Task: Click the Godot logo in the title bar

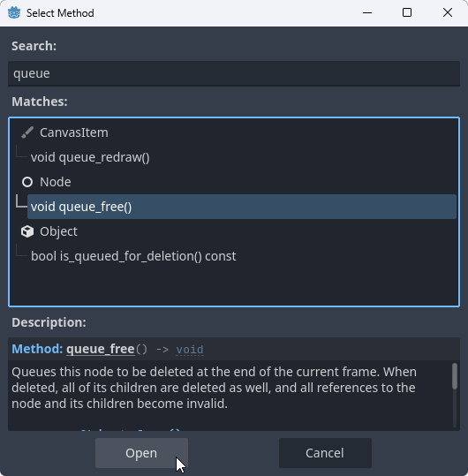Action: (x=14, y=12)
